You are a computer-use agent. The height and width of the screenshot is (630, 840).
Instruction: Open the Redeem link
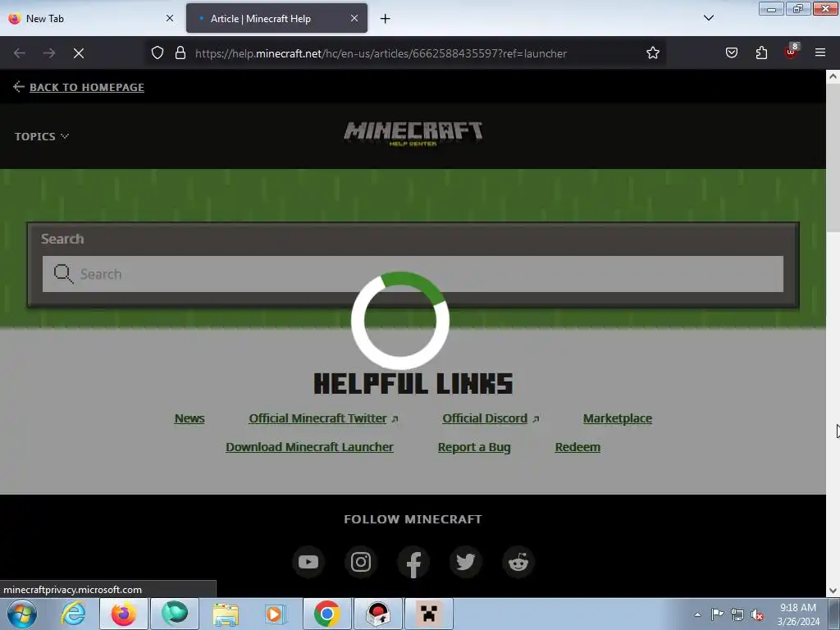coord(577,447)
